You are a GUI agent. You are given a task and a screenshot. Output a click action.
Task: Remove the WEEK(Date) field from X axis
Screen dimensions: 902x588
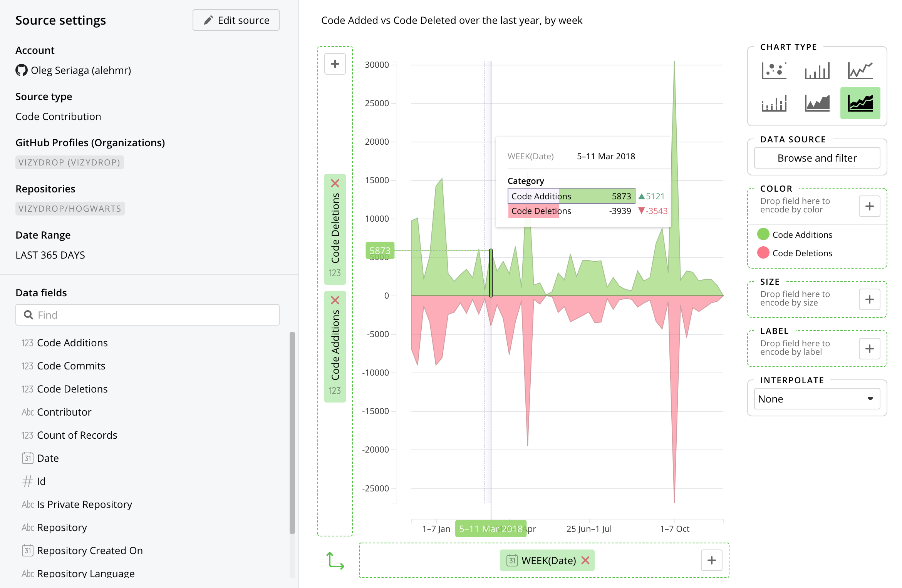[585, 560]
